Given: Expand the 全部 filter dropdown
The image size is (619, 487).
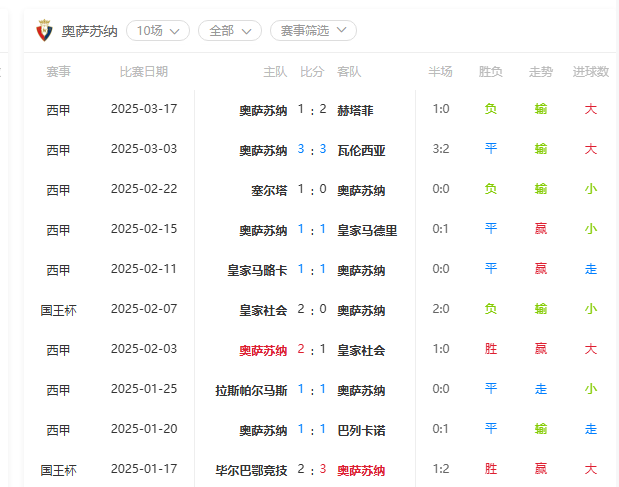Looking at the screenshot, I should click(230, 31).
